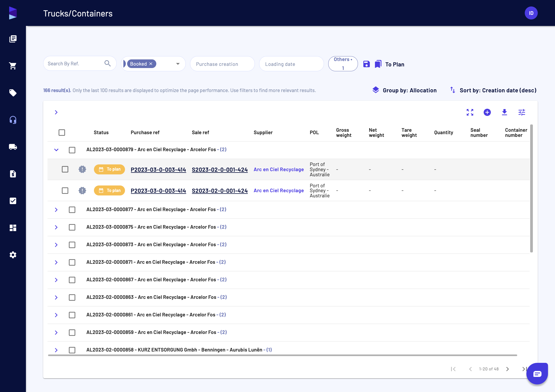
Task: Open the invoice dollar document sidebar icon
Action: click(13, 174)
